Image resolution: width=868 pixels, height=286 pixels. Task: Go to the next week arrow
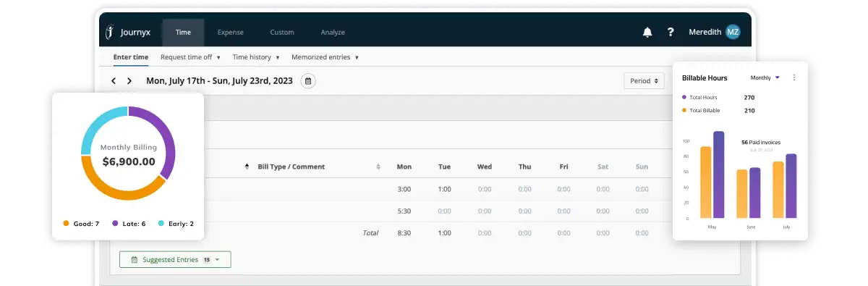point(129,81)
